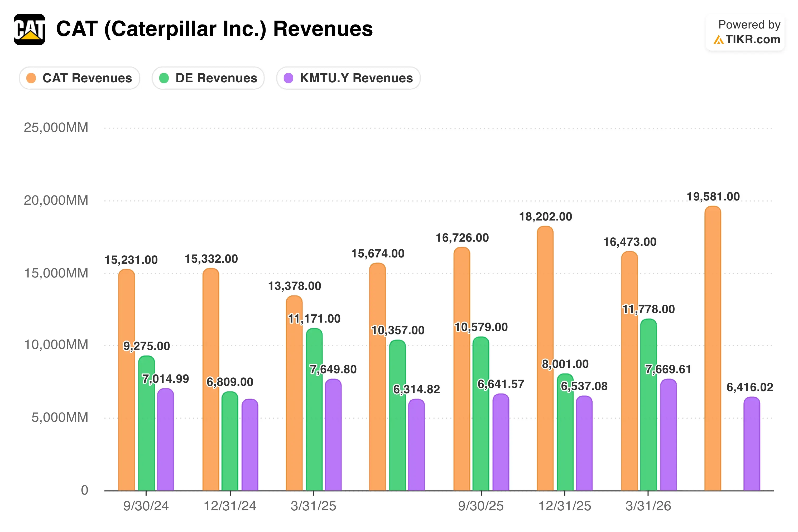Click the chart title 'CAT (Caterpillar Inc.) Revenues'
The width and height of the screenshot is (798, 532).
[214, 29]
